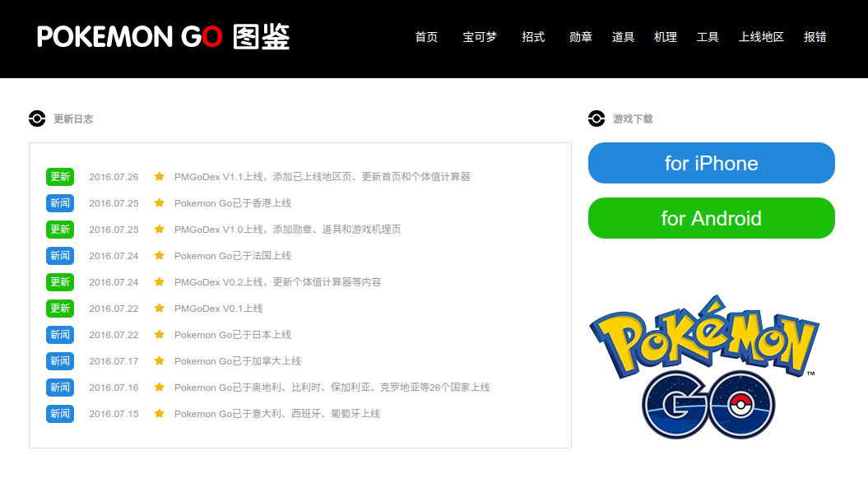Image resolution: width=868 pixels, height=483 pixels.
Task: Click the 更新 badge on PMGoDex V1.0 row
Action: (x=60, y=230)
